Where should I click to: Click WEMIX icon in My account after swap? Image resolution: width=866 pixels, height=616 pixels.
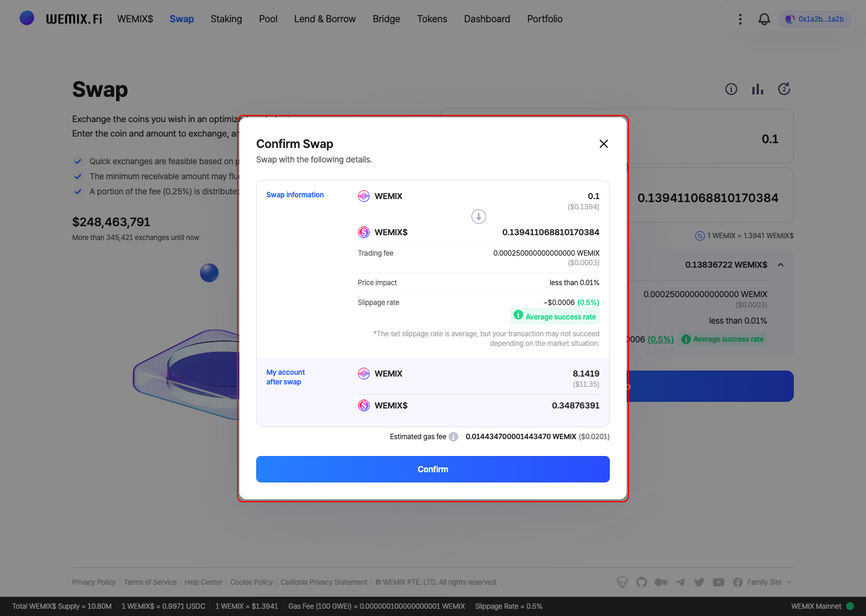(364, 374)
